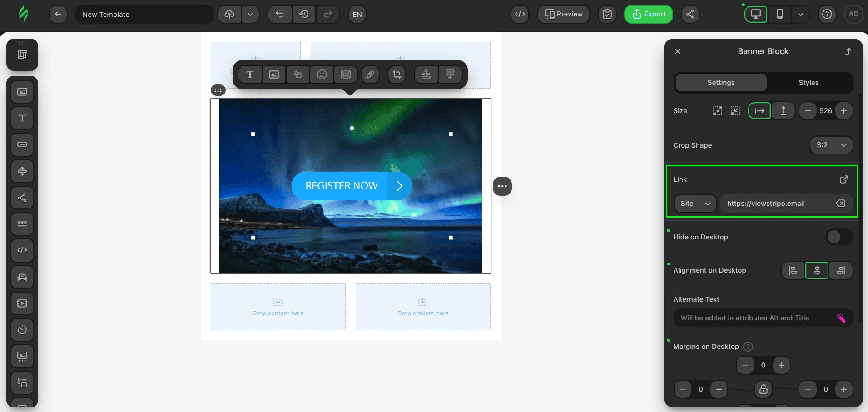The width and height of the screenshot is (868, 412).
Task: Click the undo arrow
Action: 280,14
